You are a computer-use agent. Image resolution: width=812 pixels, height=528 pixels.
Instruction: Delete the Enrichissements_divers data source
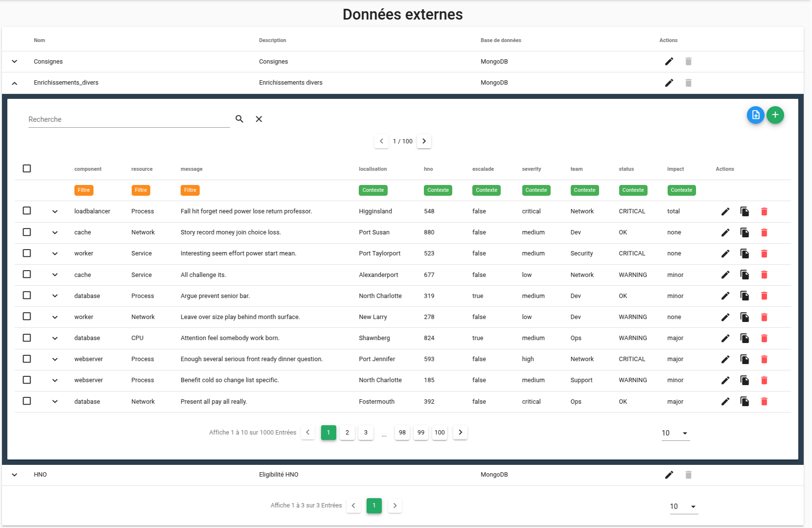pyautogui.click(x=688, y=83)
